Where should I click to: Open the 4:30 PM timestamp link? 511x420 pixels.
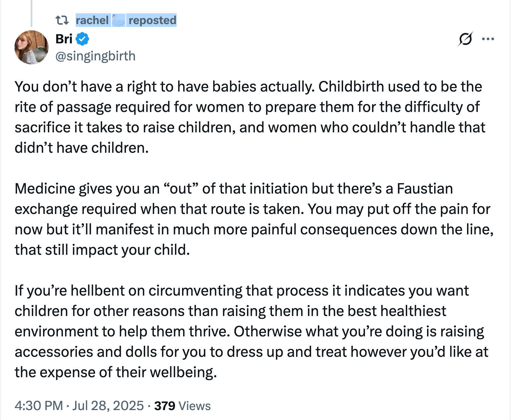pos(39,406)
